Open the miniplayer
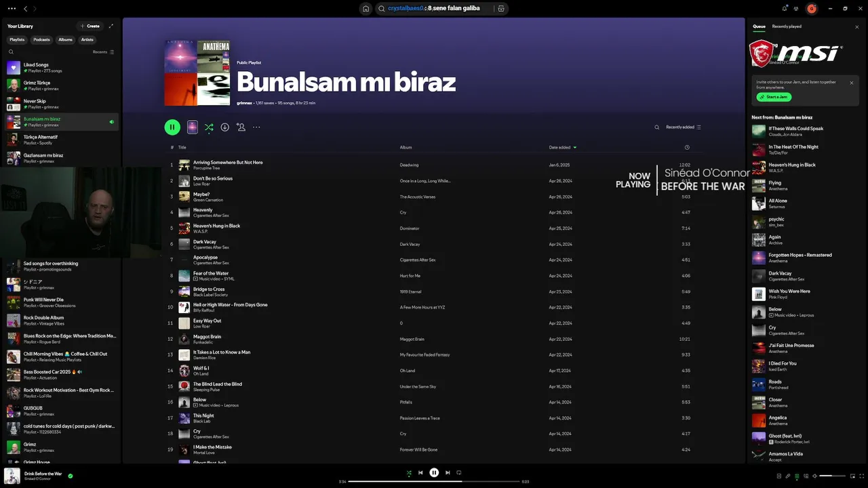Screen dimensions: 868x488 click(852, 476)
